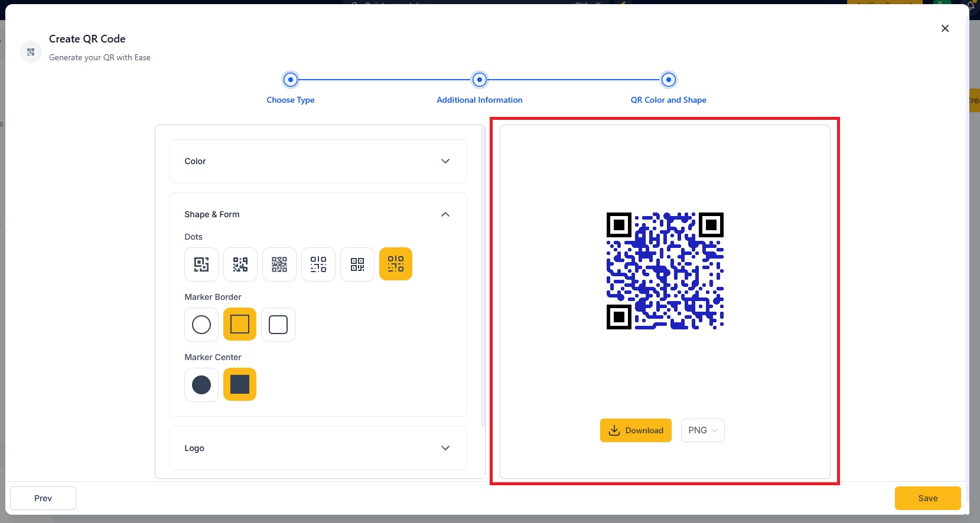Pick the third dense dots pattern

pyautogui.click(x=279, y=264)
